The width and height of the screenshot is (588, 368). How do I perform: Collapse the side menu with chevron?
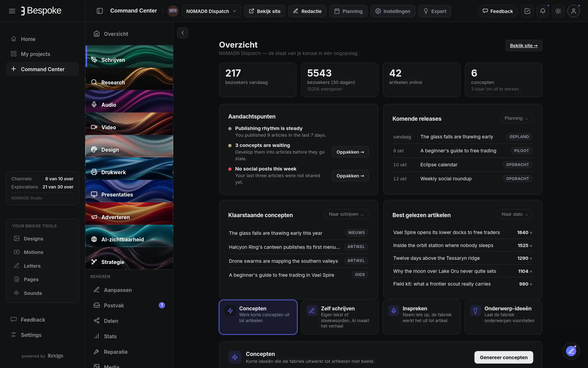click(183, 33)
